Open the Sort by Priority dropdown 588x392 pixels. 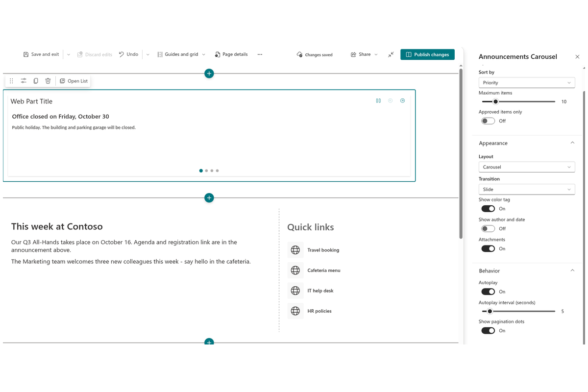(527, 83)
